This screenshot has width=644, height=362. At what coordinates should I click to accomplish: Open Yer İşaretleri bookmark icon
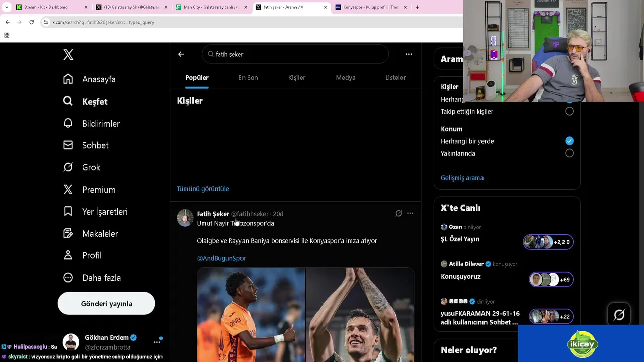click(x=68, y=211)
